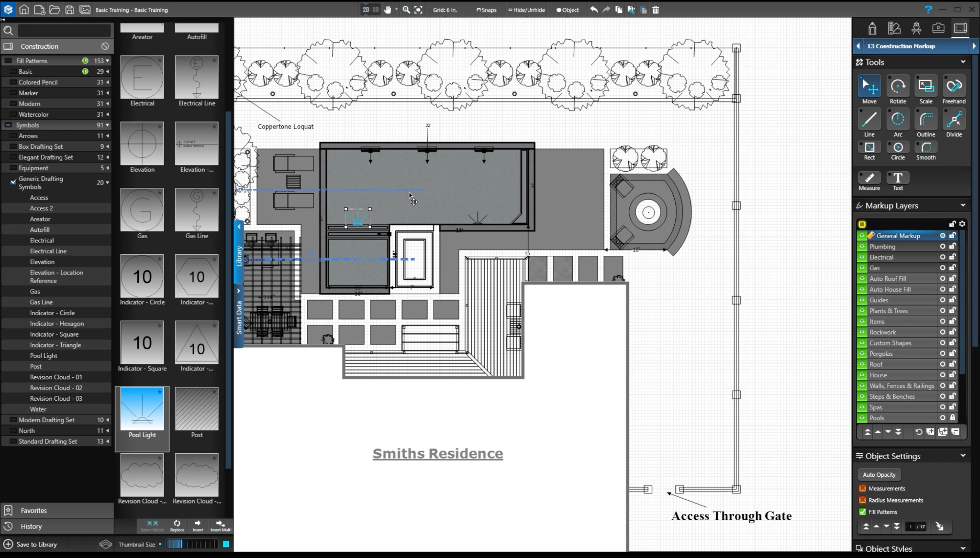Select the Pool Light tree item
This screenshot has width=980, height=558.
44,356
